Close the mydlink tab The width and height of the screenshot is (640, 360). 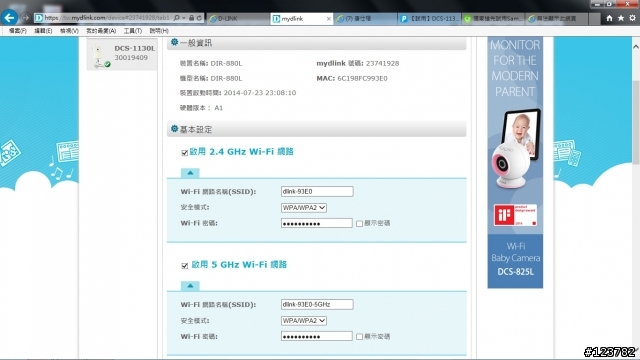329,19
